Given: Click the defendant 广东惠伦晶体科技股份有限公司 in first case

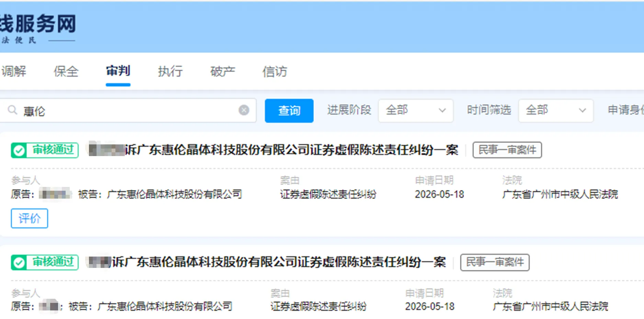Looking at the screenshot, I should click(174, 194).
